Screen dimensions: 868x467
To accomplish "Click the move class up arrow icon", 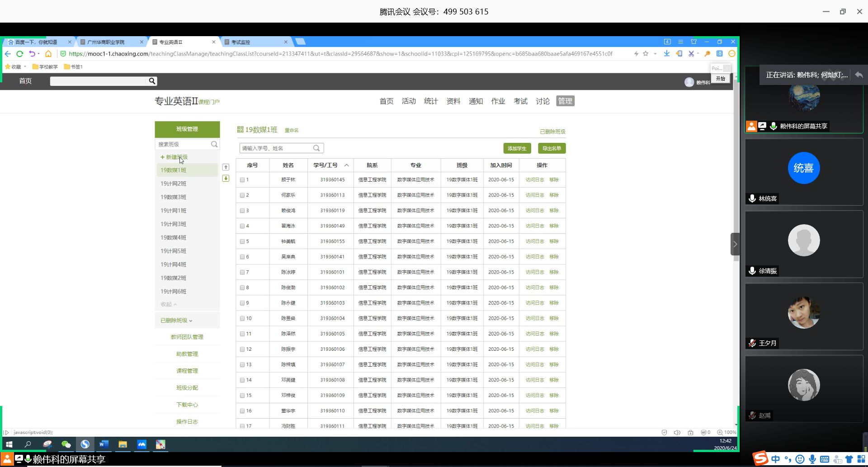I will pyautogui.click(x=226, y=167).
